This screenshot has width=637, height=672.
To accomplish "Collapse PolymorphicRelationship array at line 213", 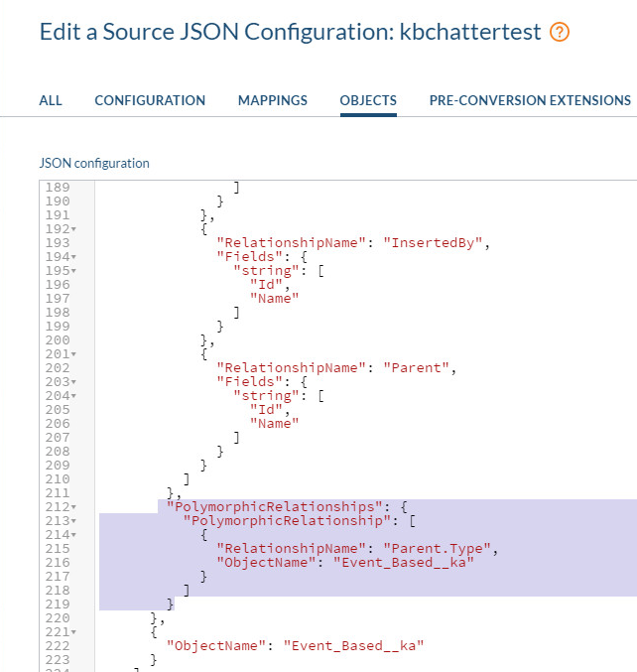I will 73,521.
